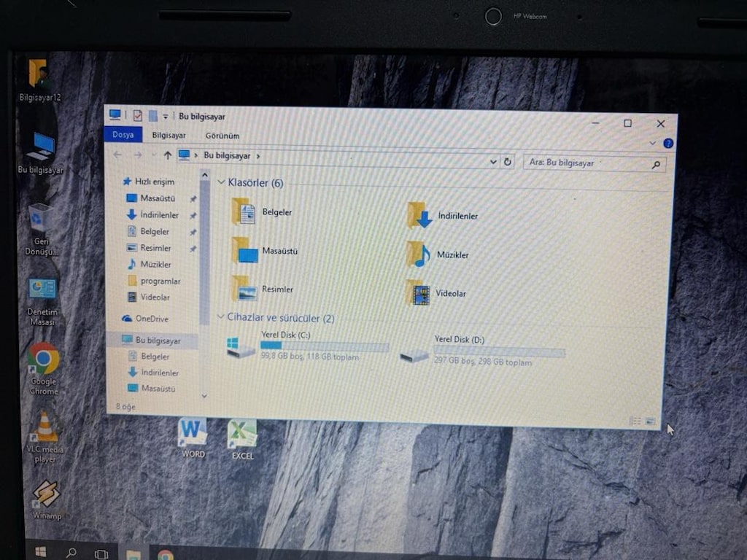Open the Belgeler folder in Klasörler
This screenshot has height=560, width=747.
262,211
